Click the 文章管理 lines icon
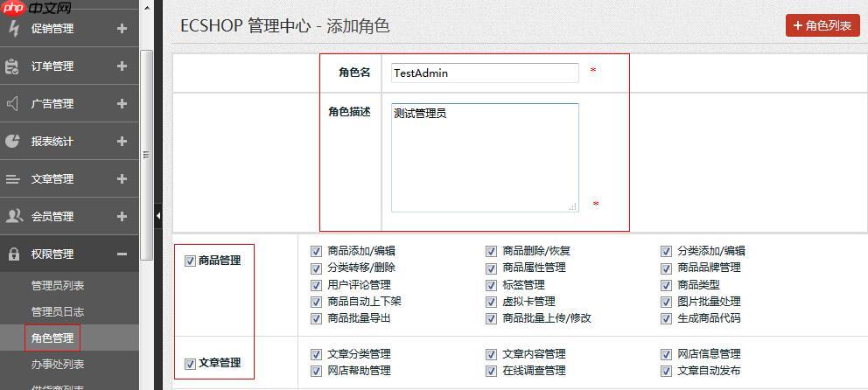Viewport: 868px width, 390px height. (x=11, y=179)
